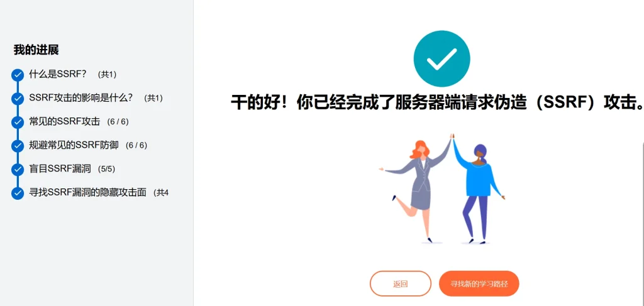Click the high-five celebration illustration
Image resolution: width=644 pixels, height=306 pixels.
tap(442, 189)
